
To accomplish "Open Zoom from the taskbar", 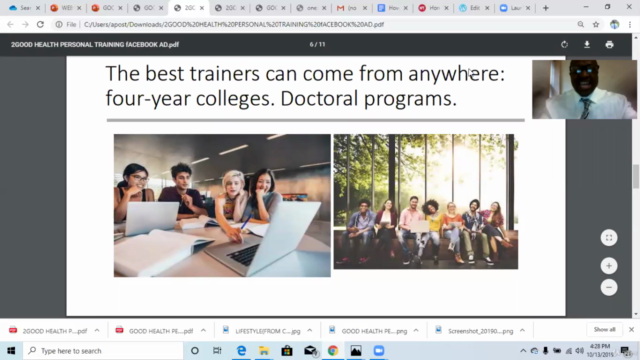I will coord(379,351).
